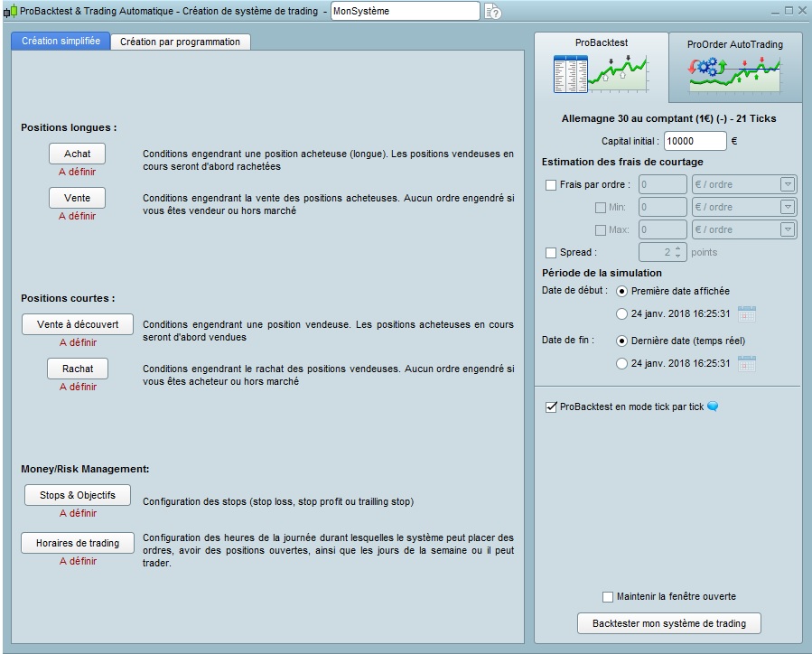Viewport: 812px width, 654px height.
Task: Open Max fee unit dropdown
Action: click(788, 229)
